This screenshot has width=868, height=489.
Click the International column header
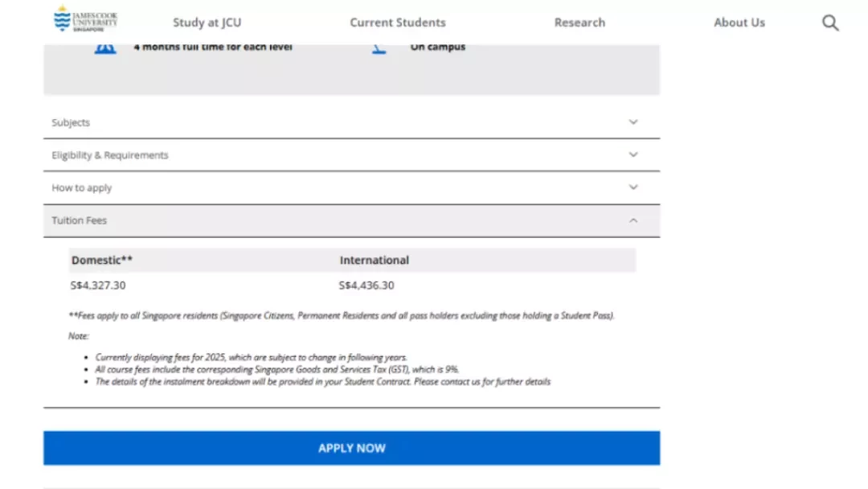[x=375, y=260]
